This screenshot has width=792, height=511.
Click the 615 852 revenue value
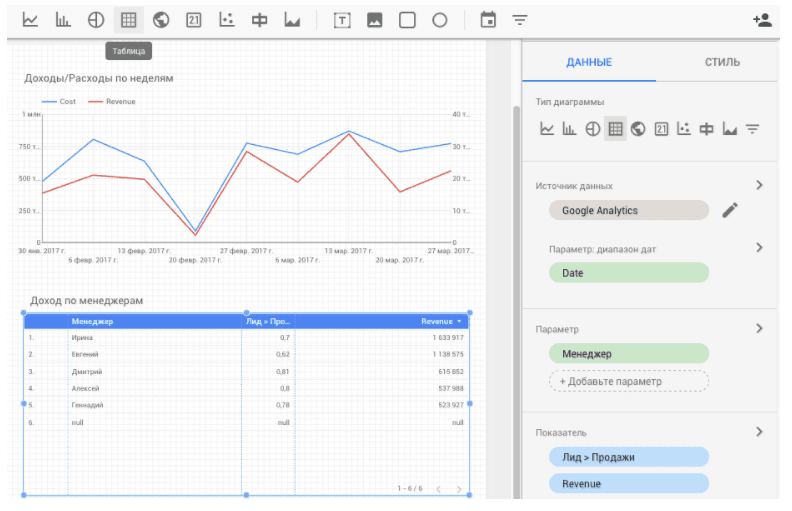[x=451, y=372]
